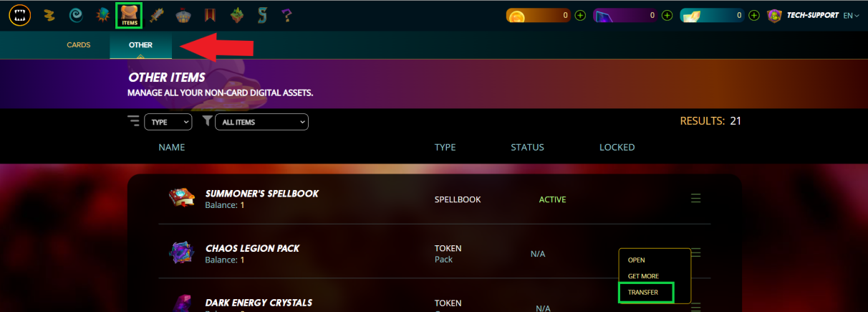Add more to the purple crystal balance

point(667,15)
